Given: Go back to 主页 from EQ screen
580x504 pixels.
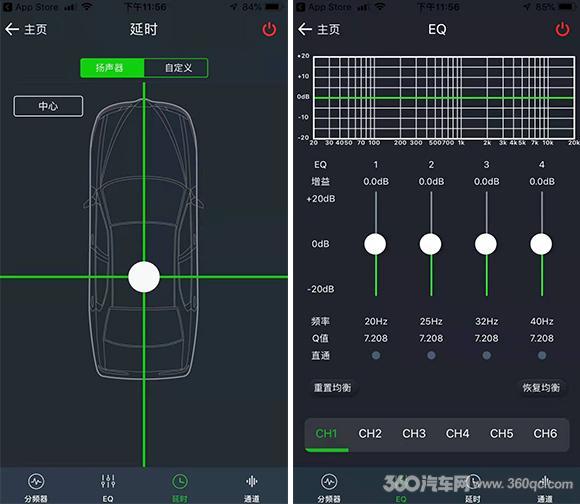Looking at the screenshot, I should coord(319,29).
